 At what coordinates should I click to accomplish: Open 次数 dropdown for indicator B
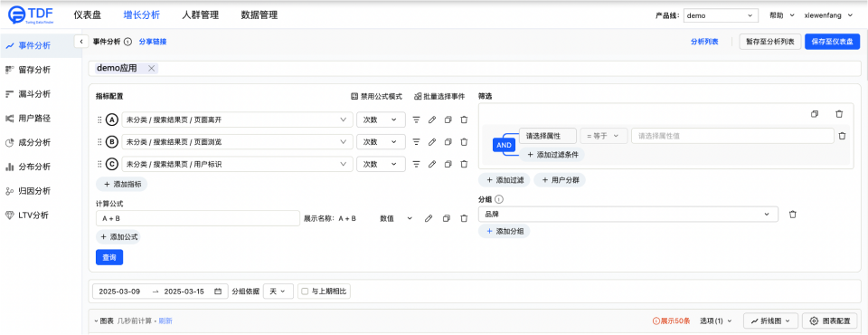(381, 142)
